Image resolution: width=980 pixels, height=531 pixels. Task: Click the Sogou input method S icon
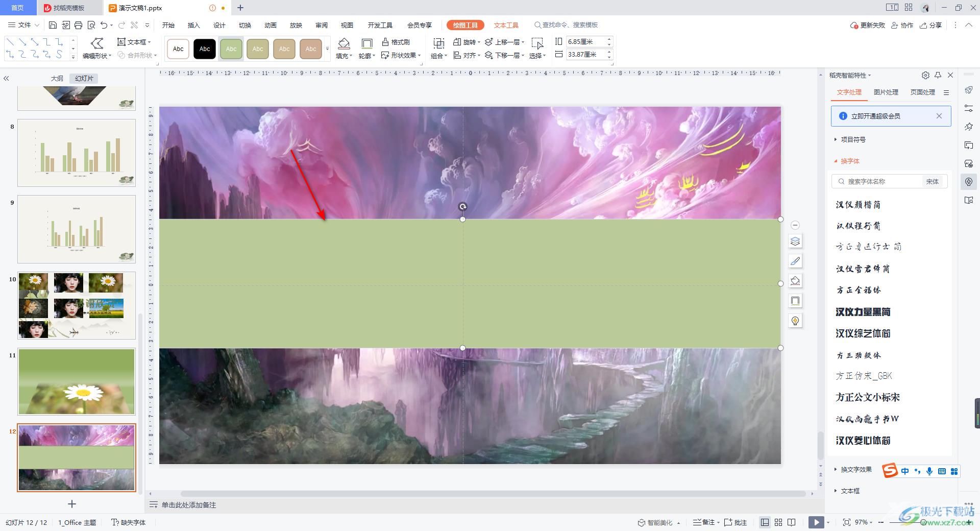pyautogui.click(x=890, y=471)
